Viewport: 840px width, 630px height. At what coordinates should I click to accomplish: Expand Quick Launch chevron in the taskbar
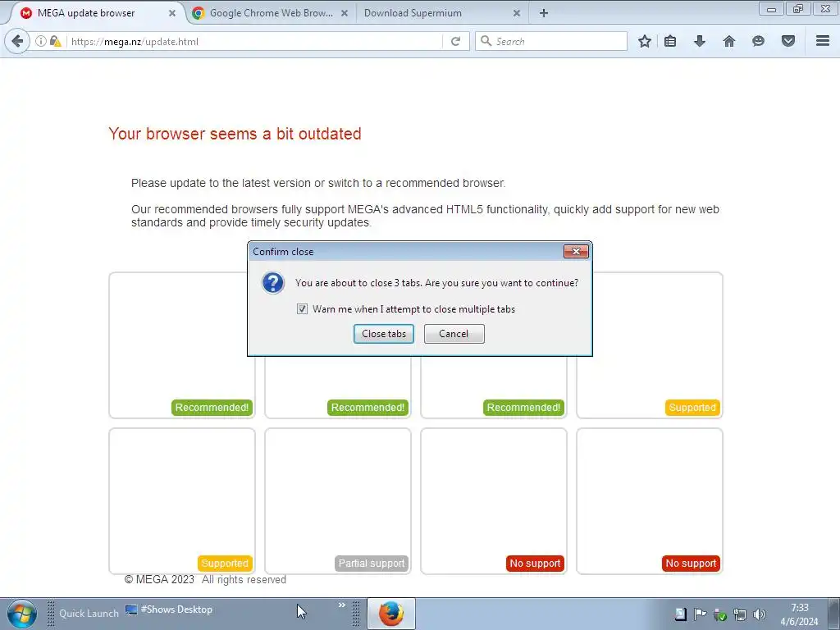click(342, 605)
